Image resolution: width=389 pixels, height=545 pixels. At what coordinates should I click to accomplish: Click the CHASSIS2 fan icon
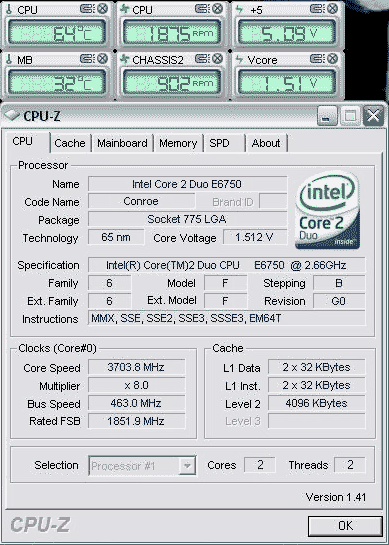(x=124, y=59)
